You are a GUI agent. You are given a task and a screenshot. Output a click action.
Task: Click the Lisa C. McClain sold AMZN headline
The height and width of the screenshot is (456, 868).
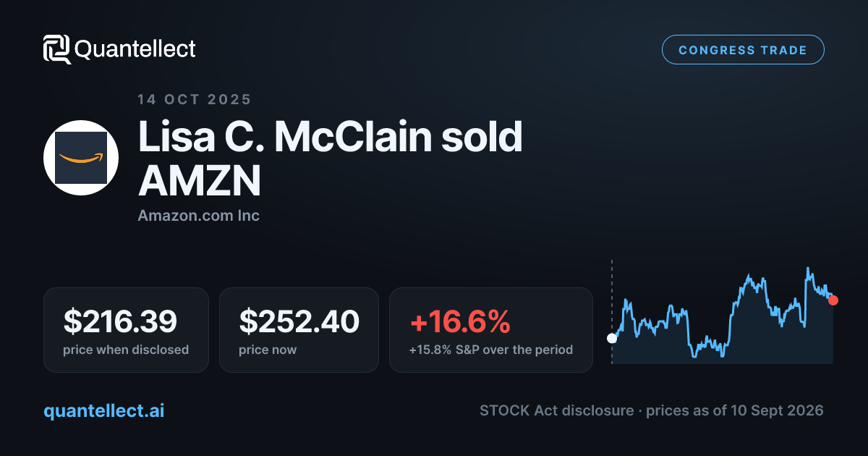[331, 159]
